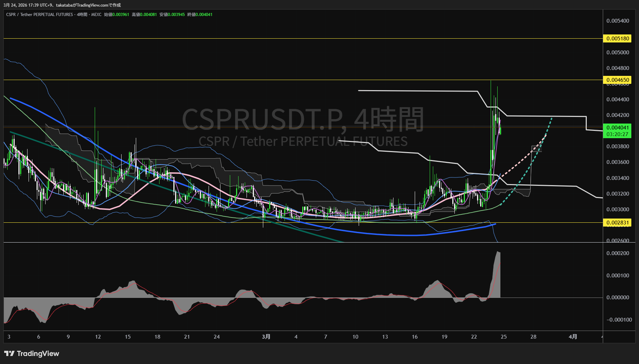639x364 pixels.
Task: Click date 13 on the time axis
Action: 385,337
